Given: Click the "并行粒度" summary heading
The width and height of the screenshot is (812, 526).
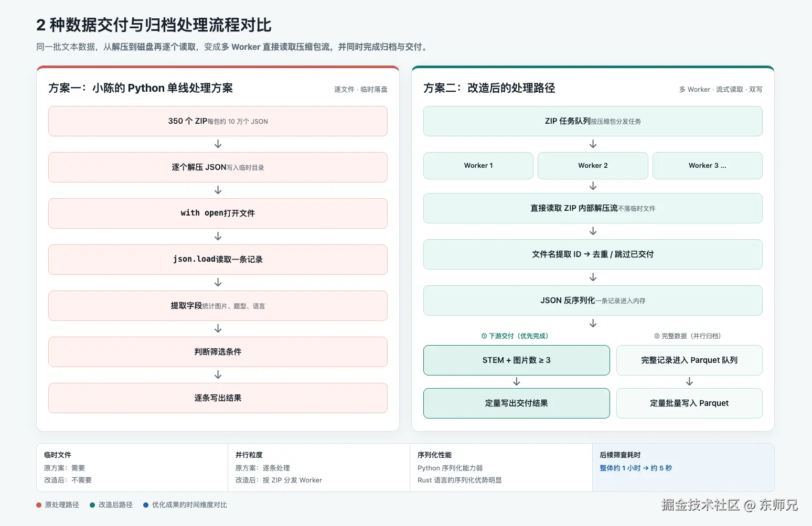Looking at the screenshot, I should [x=249, y=455].
